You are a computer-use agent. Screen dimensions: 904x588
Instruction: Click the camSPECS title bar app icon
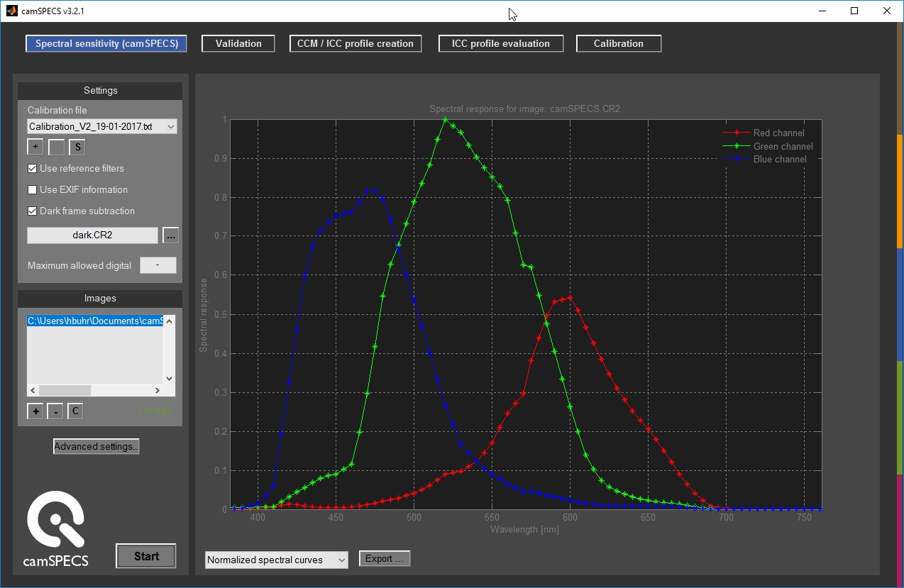[x=12, y=11]
